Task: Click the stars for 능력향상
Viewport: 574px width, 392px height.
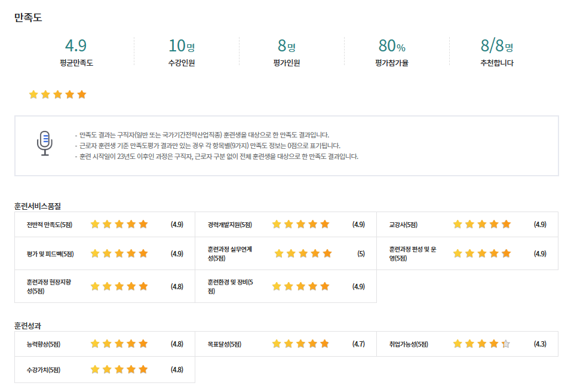Action: tap(119, 344)
